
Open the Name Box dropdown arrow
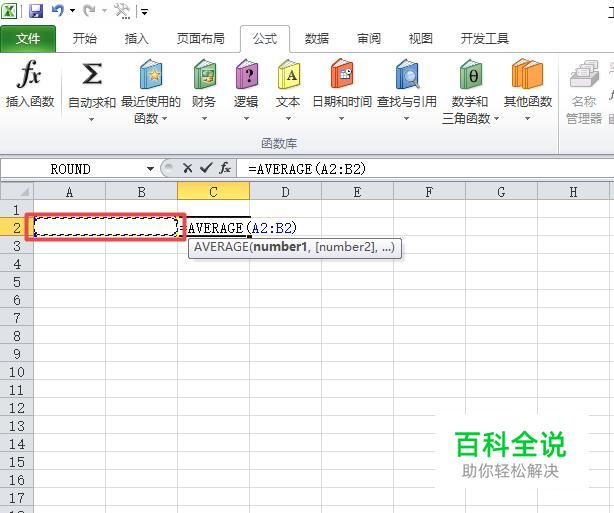[x=150, y=169]
